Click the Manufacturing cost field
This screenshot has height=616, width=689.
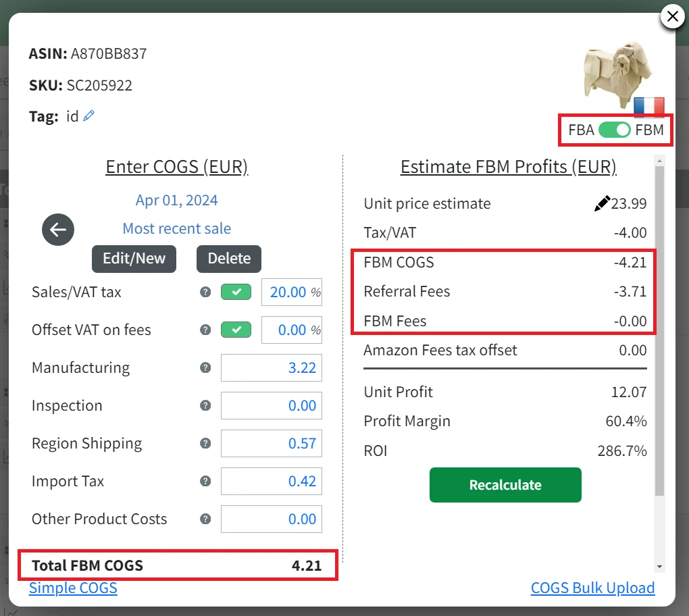272,367
